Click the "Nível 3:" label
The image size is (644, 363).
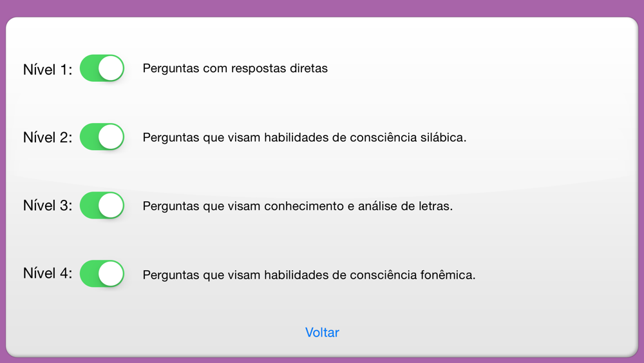48,205
